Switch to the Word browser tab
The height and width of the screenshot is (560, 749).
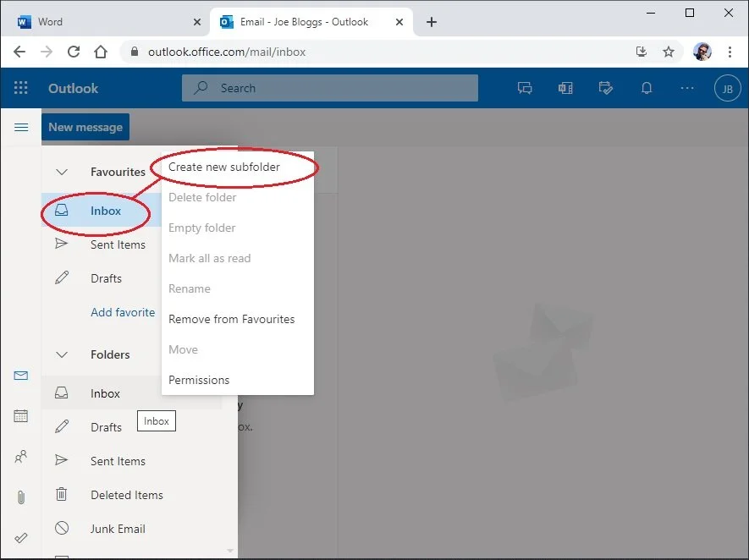tap(105, 22)
